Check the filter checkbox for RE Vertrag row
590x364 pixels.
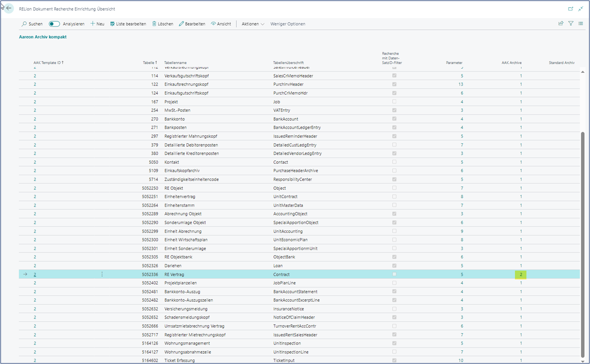394,274
